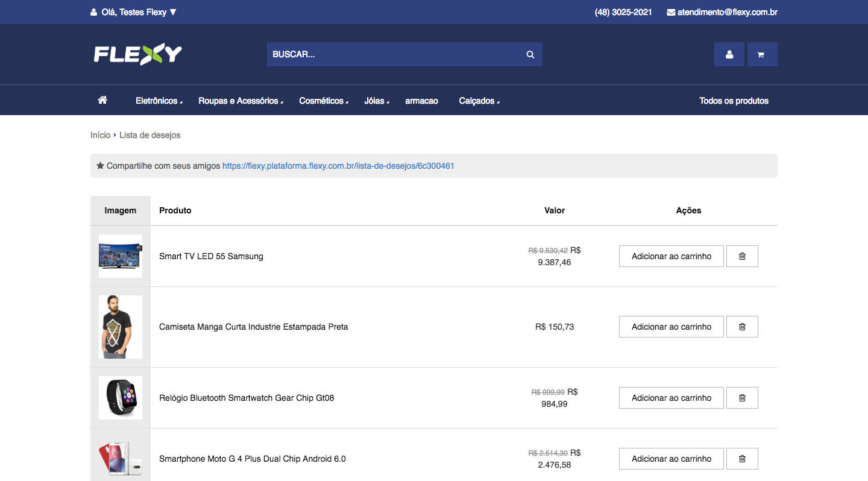Click phone number (48) 3025-2021
Viewport: 868px width, 481px height.
tap(623, 12)
